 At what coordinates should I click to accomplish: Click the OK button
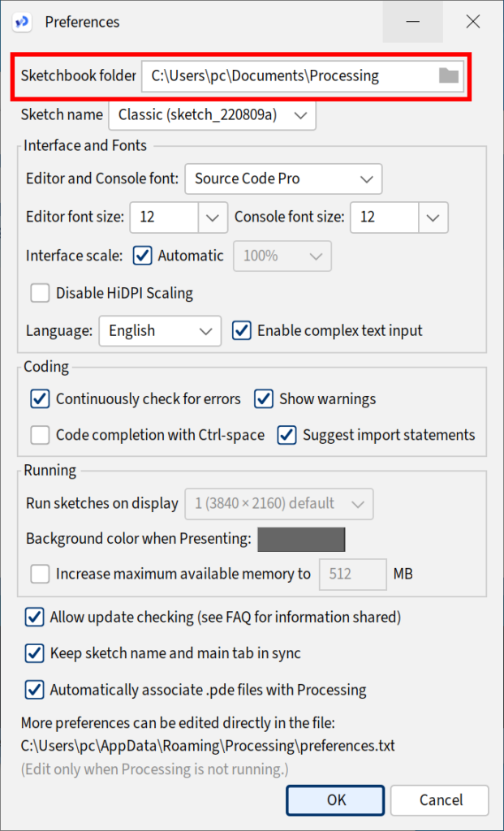(x=335, y=799)
